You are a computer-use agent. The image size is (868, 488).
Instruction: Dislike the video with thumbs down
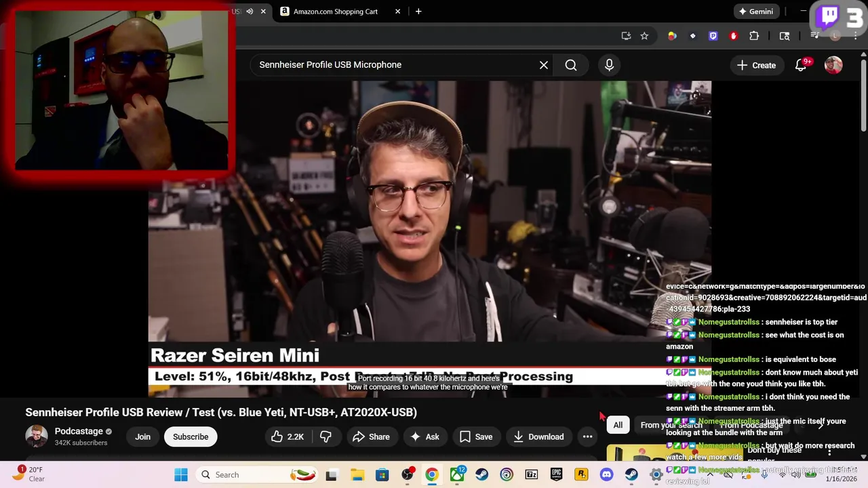325,436
